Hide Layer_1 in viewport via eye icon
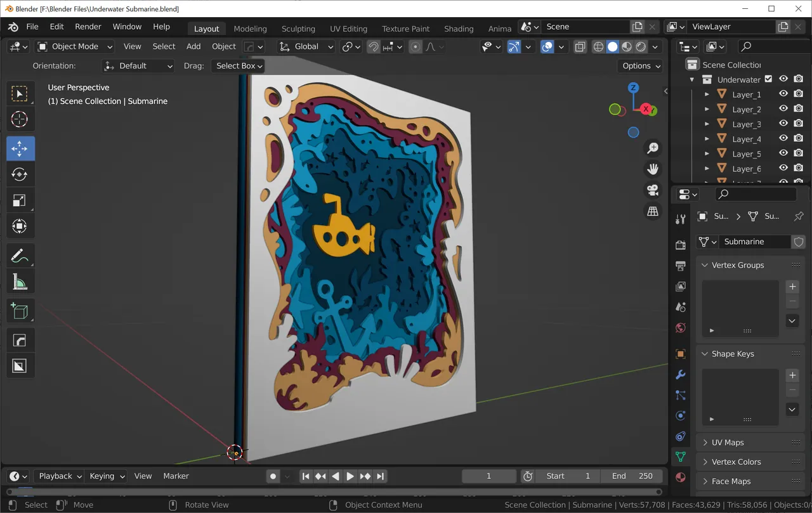This screenshot has width=812, height=513. pyautogui.click(x=783, y=94)
